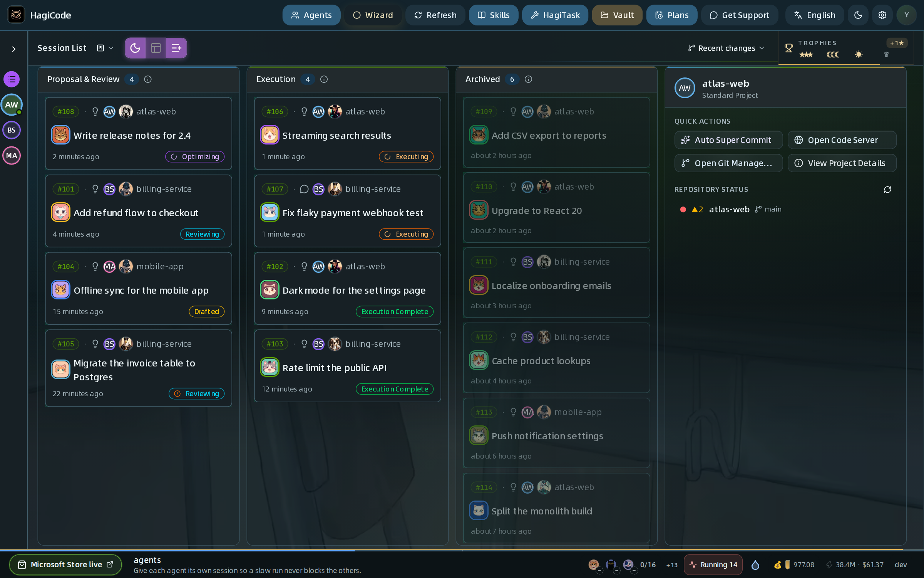Open the settings gear in header
Image resolution: width=924 pixels, height=578 pixels.
882,15
